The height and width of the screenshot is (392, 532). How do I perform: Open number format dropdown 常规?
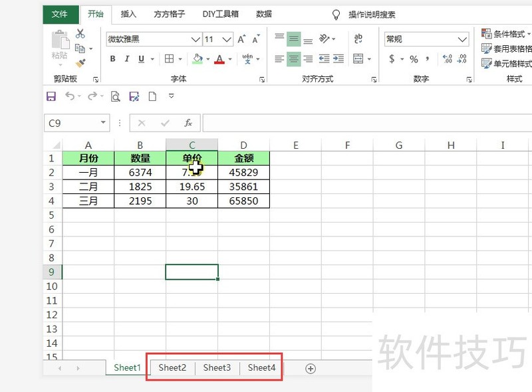pos(462,39)
